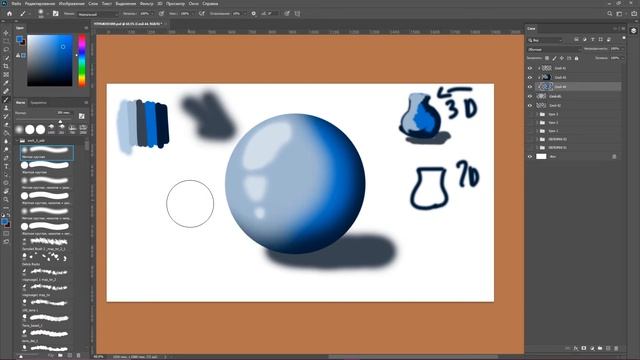This screenshot has width=640, height=360.
Task: Open smoothing options gear icon
Action: coord(253,13)
